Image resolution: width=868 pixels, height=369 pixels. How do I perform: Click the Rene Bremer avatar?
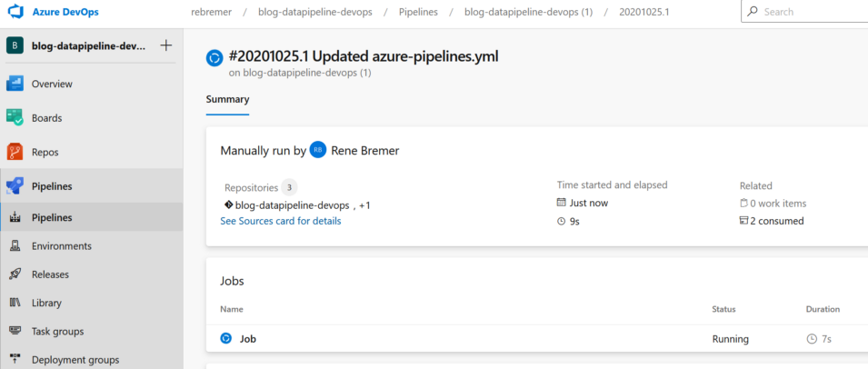click(x=317, y=150)
